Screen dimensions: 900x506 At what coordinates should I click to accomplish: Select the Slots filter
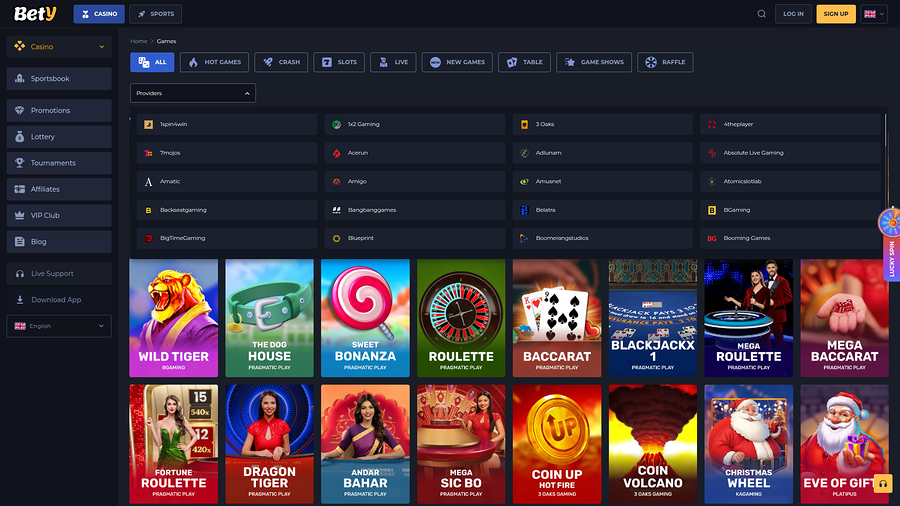pos(339,62)
